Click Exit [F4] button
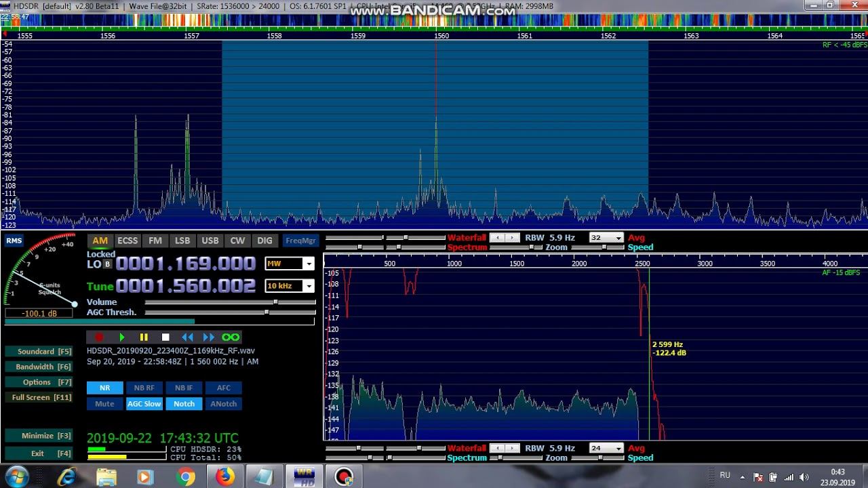The width and height of the screenshot is (868, 488). point(39,453)
